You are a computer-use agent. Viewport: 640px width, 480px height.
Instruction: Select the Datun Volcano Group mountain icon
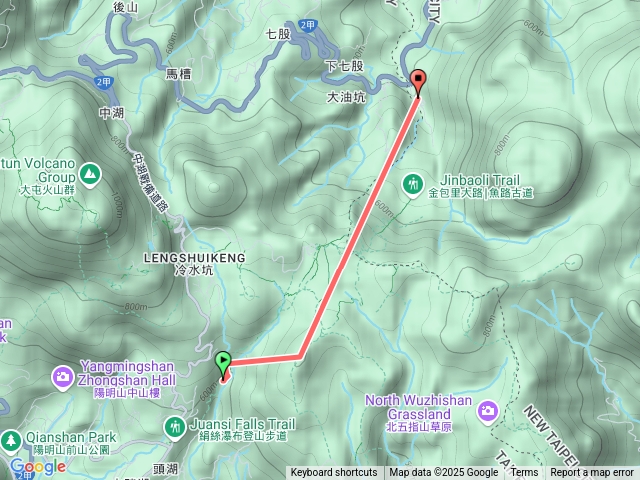[90, 174]
